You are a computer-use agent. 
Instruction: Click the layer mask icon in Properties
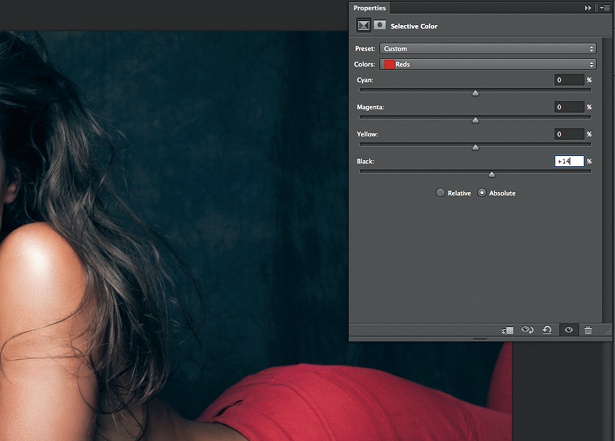click(379, 26)
